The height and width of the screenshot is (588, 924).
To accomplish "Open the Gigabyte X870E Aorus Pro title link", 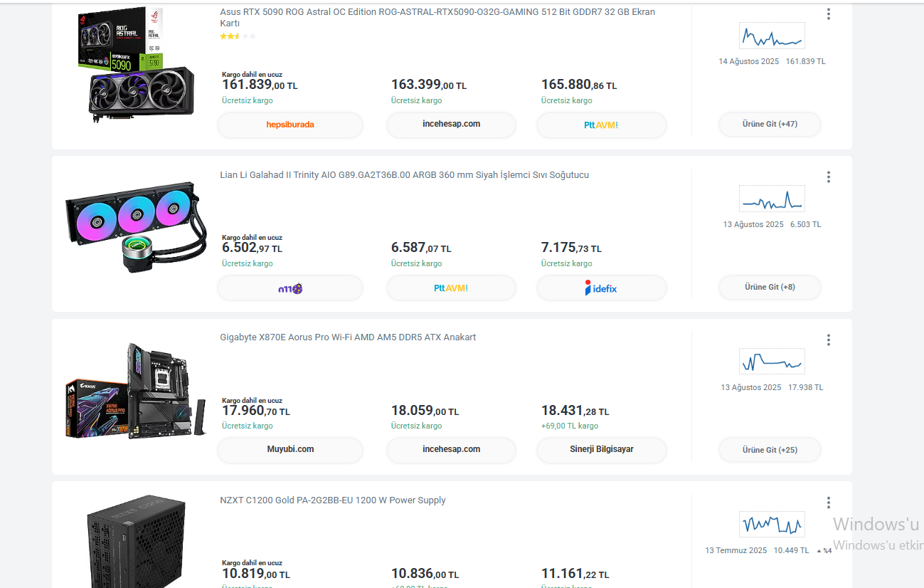I will (x=348, y=337).
